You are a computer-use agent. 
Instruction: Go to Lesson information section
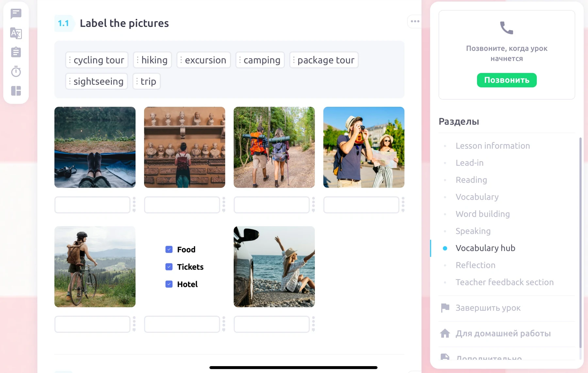pyautogui.click(x=493, y=146)
